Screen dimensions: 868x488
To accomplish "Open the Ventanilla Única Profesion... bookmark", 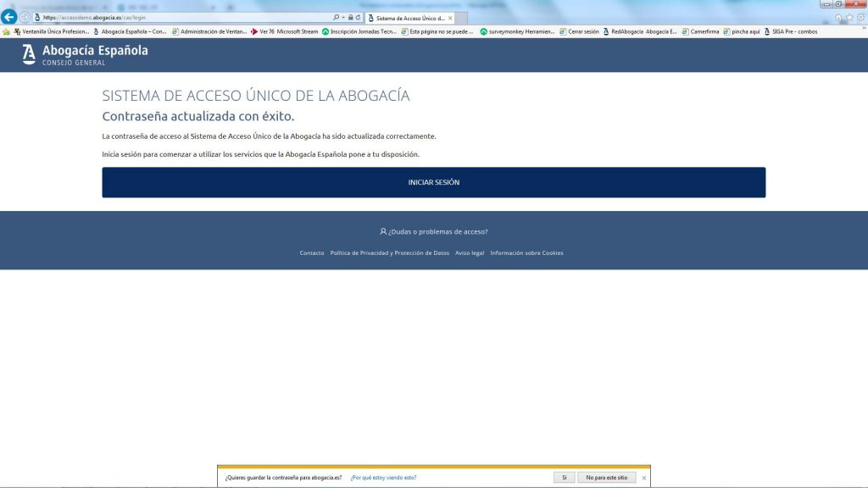I will click(52, 32).
